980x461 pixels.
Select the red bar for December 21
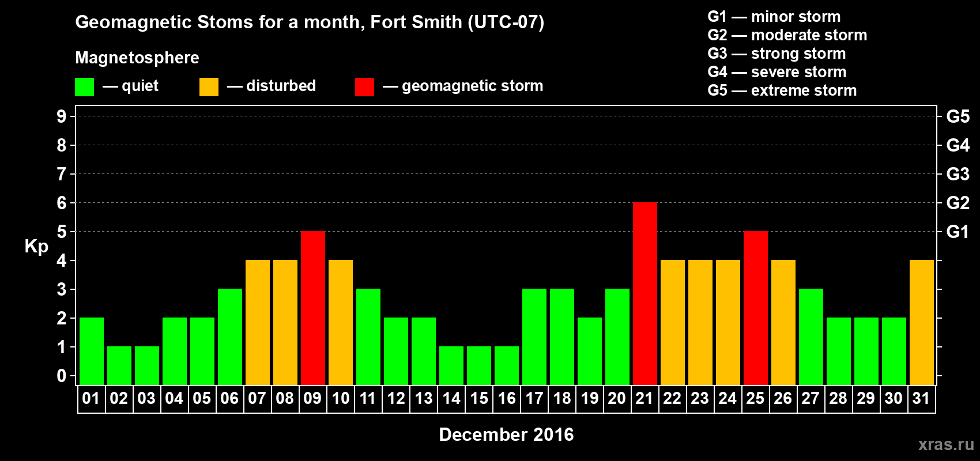[645, 294]
